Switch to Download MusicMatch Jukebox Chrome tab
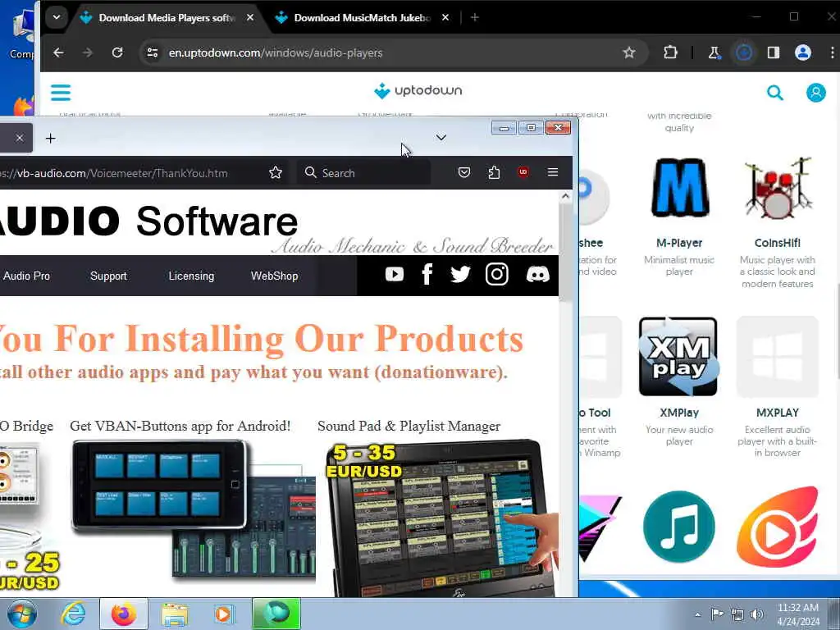Image resolution: width=840 pixels, height=630 pixels. coord(362,18)
